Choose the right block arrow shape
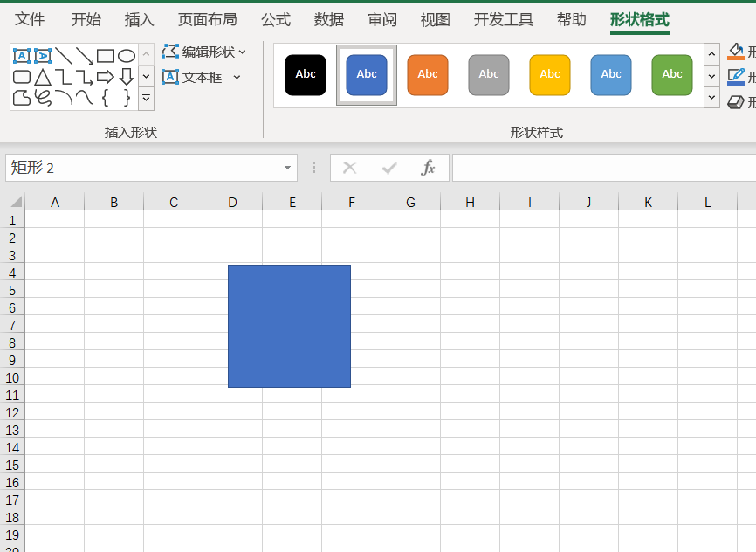This screenshot has height=552, width=756. click(x=106, y=77)
